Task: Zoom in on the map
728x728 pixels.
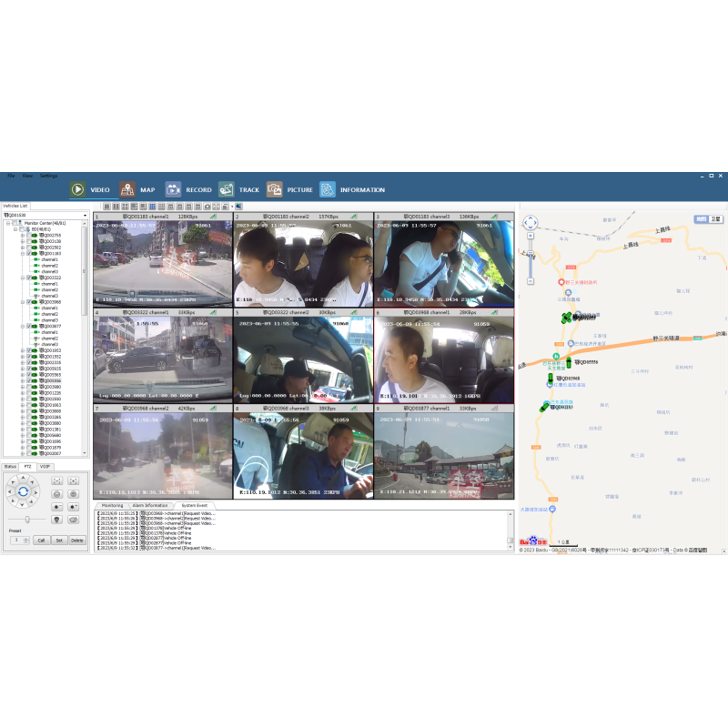Action: [531, 236]
